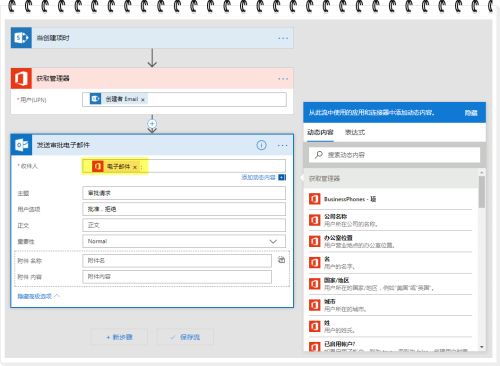Select the 城市 dynamic content item

391,305
